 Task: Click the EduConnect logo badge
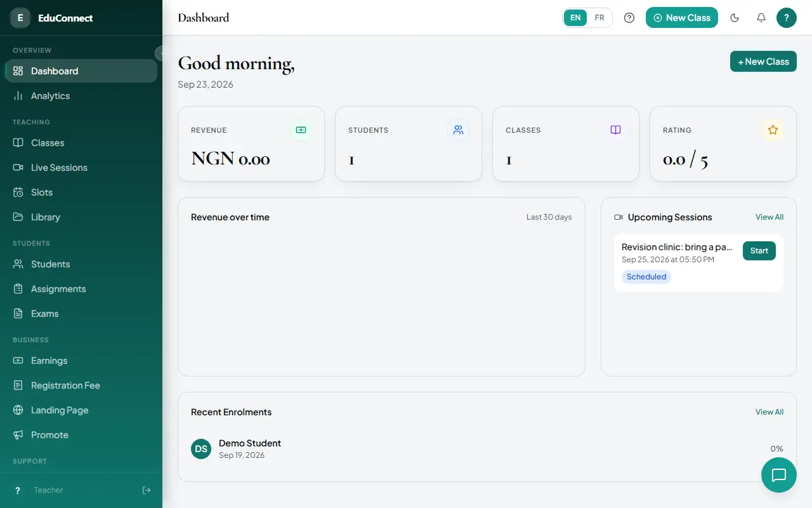[20, 18]
